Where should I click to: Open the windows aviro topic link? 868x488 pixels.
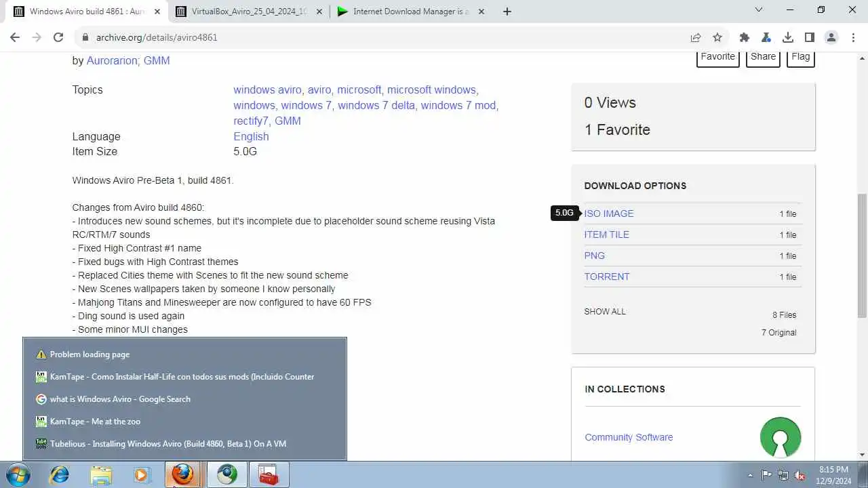267,89
